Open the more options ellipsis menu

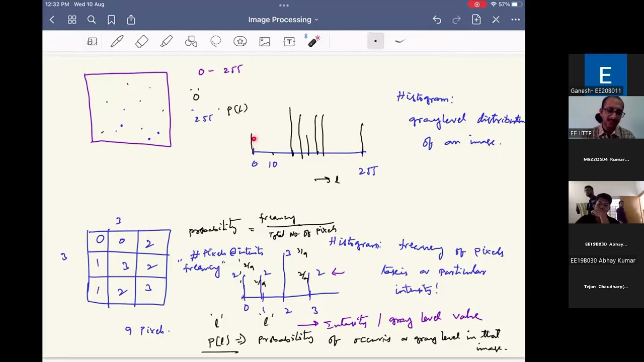tap(516, 20)
